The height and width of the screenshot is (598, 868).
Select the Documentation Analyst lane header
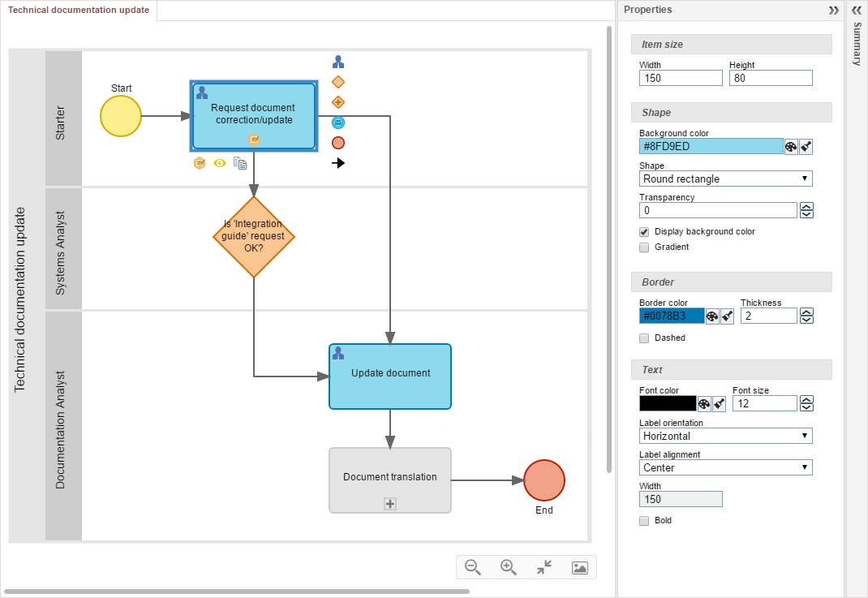[x=63, y=426]
